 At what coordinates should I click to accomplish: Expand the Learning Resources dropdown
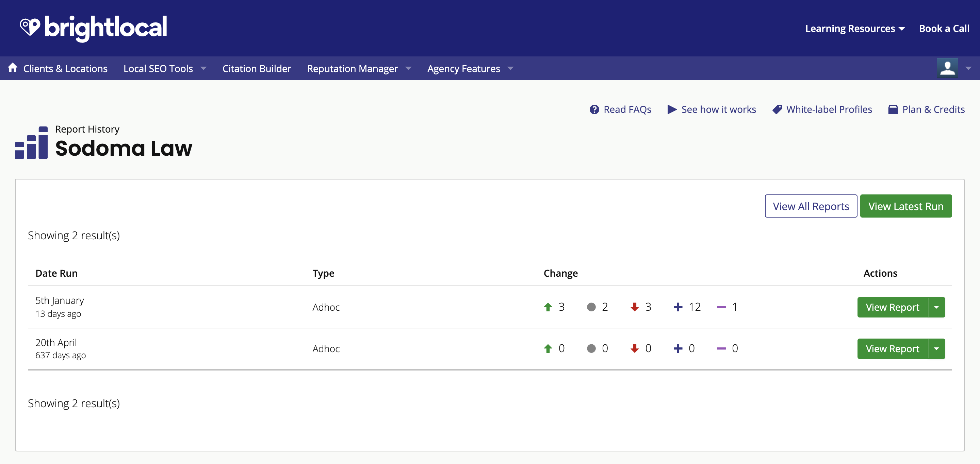click(x=902, y=29)
